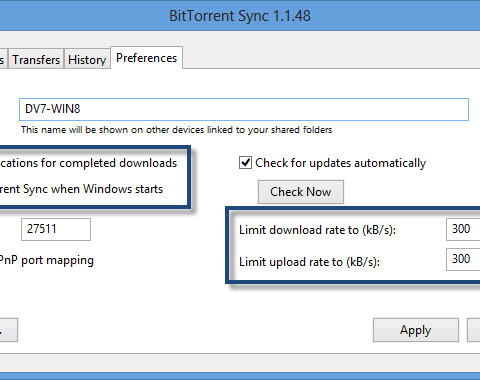The image size is (480, 380).
Task: Click the listening port field 27511
Action: [x=56, y=229]
